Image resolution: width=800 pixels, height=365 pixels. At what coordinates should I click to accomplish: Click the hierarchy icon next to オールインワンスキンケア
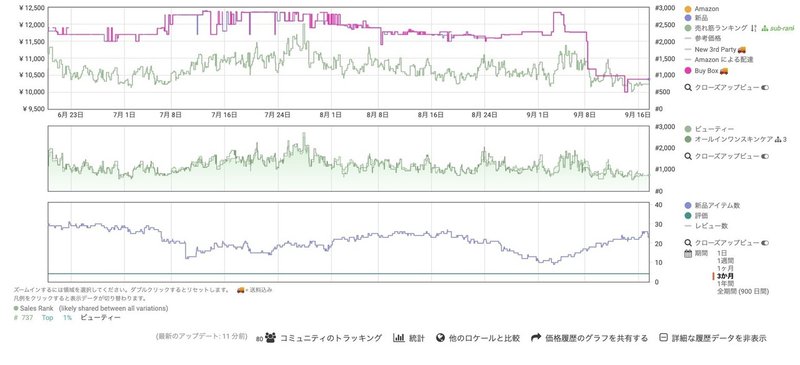click(x=778, y=139)
